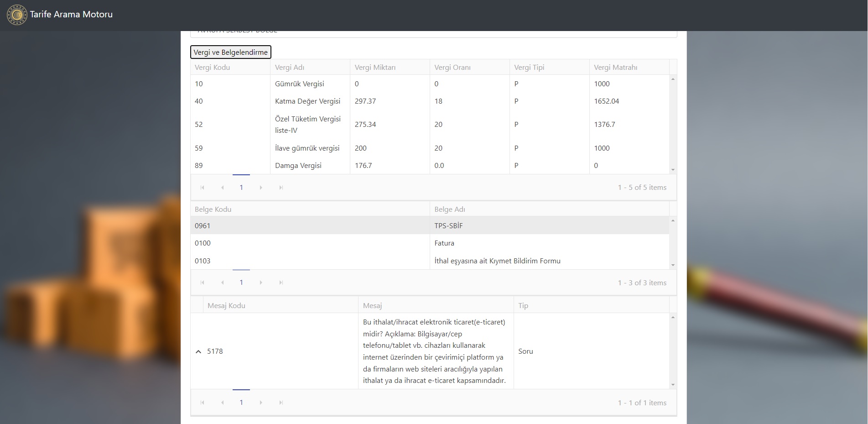
Task: Select page 1 in document table pager
Action: [x=241, y=283]
